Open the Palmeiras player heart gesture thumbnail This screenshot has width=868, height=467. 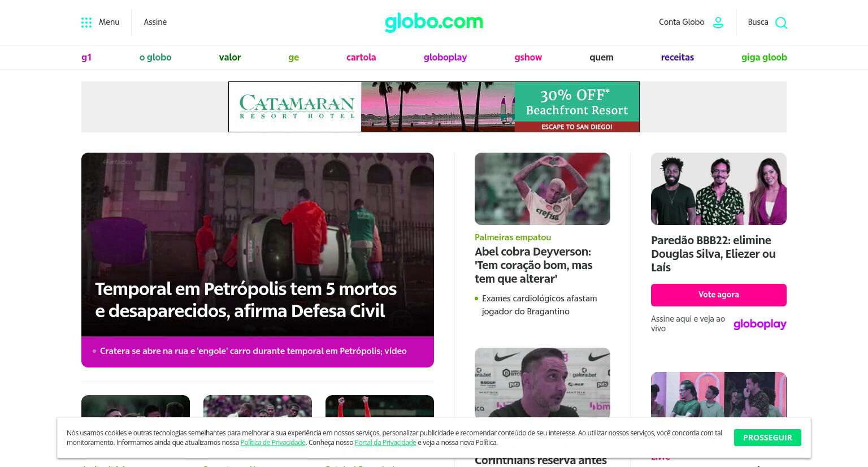tap(542, 189)
